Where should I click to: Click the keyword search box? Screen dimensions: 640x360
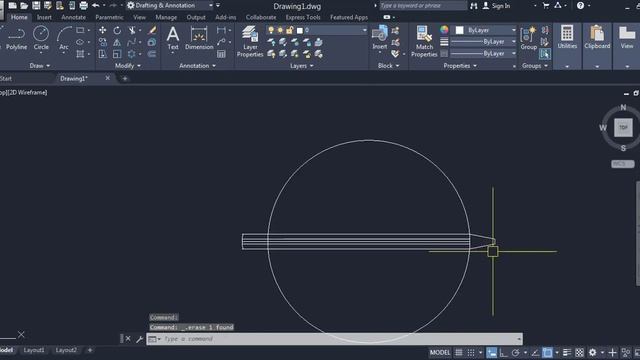tap(423, 6)
